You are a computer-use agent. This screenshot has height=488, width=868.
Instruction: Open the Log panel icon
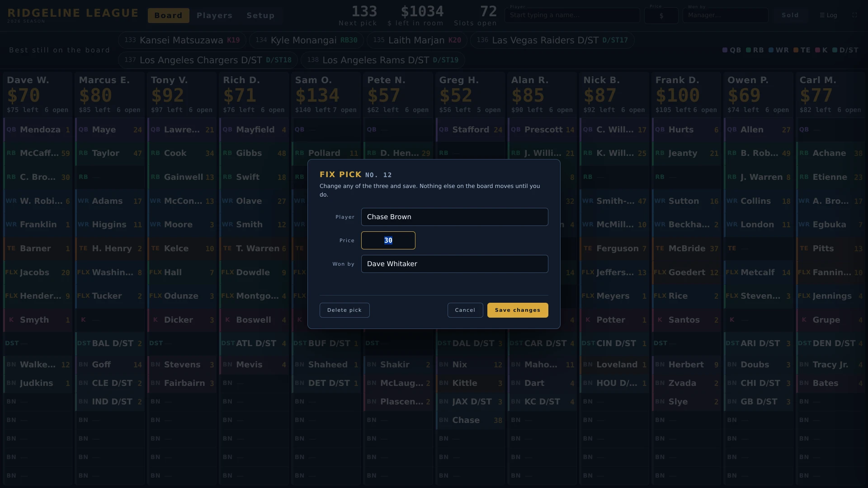tap(828, 15)
